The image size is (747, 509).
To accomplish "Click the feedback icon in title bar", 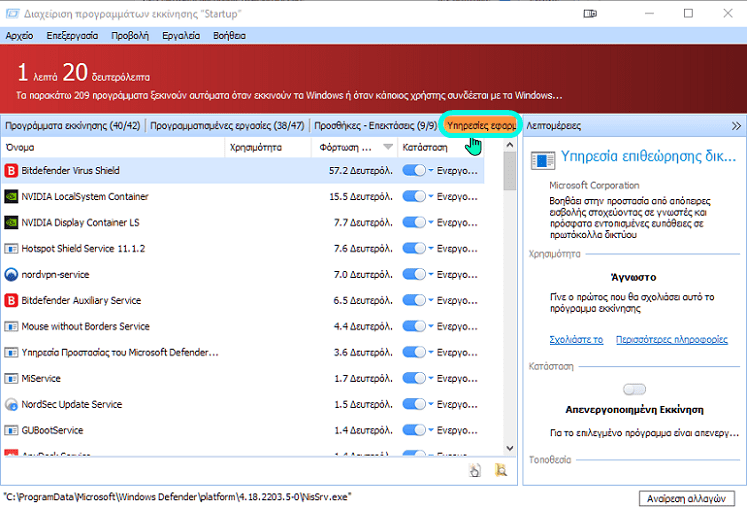I will click(590, 13).
